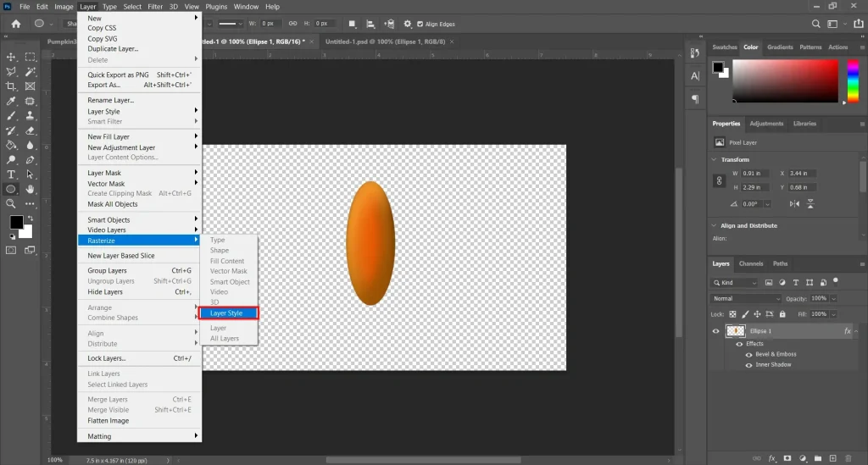The height and width of the screenshot is (465, 868).
Task: Collapse Ellipse 1 layer effects arrow
Action: [856, 331]
